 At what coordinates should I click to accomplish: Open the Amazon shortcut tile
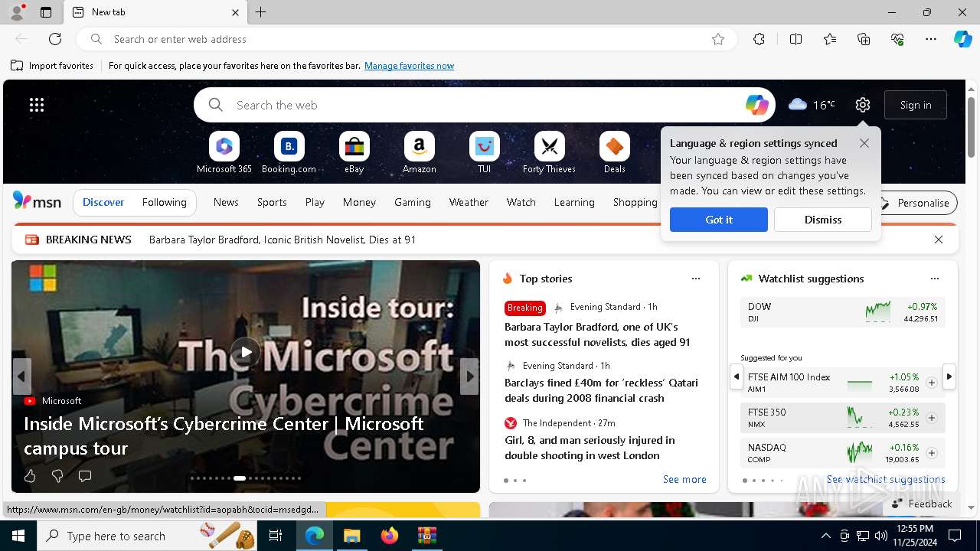(x=419, y=152)
